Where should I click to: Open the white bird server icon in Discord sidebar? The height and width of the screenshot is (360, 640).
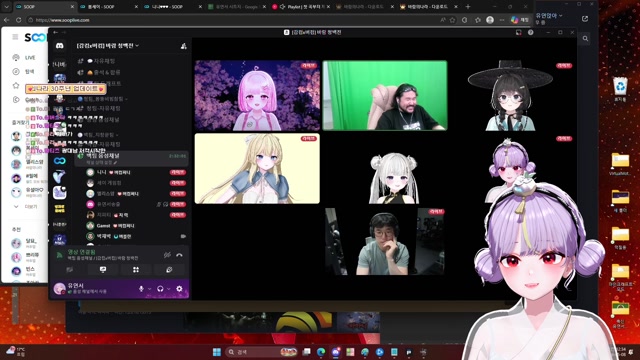[60, 177]
